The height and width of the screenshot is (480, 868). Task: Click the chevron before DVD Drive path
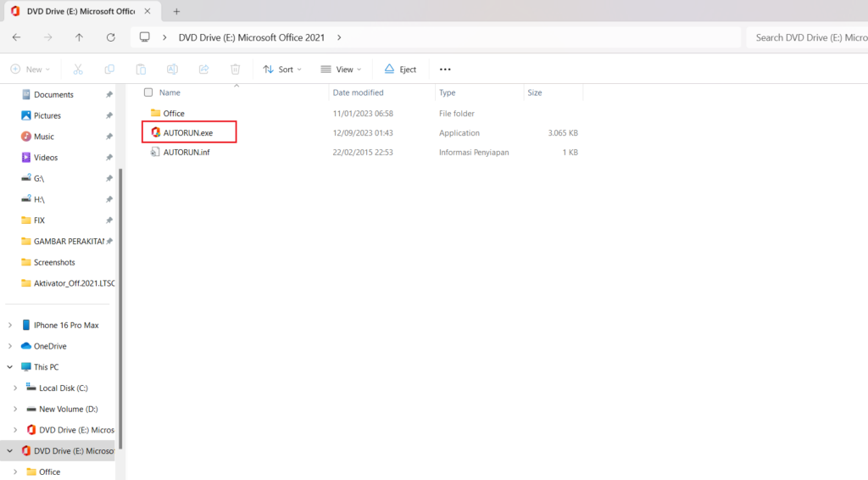(x=164, y=37)
